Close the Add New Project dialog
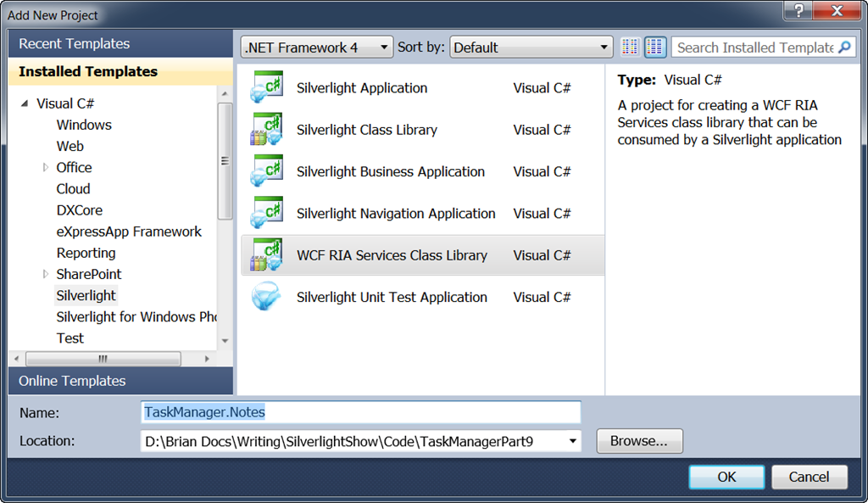Screen dimensions: 868x503 click(x=837, y=10)
